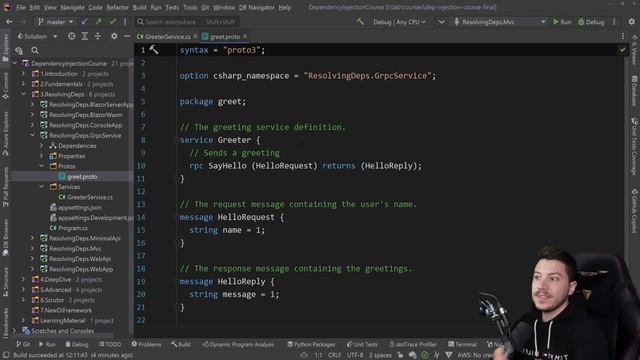The width and height of the screenshot is (640, 360).
Task: Click the editor tabs options dots
Action: pyautogui.click(x=623, y=36)
